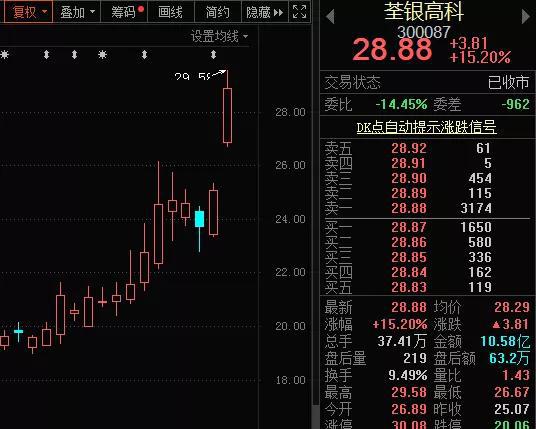Open the 复权 dropdown
This screenshot has width=536, height=429.
coord(29,12)
